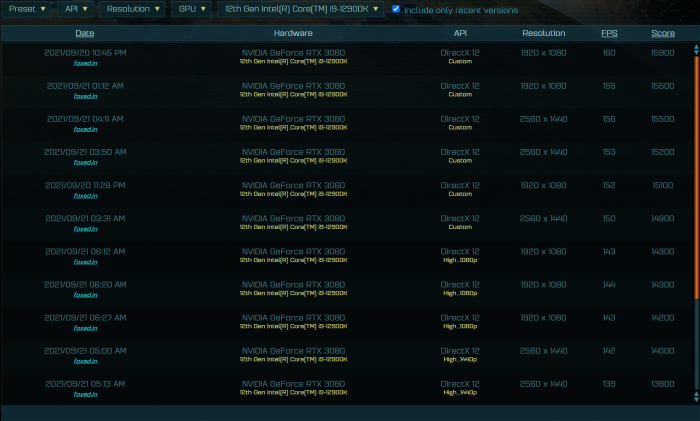The image size is (700, 421).
Task: Click the 2021/09/21 06:20 AM date
Action: (85, 284)
